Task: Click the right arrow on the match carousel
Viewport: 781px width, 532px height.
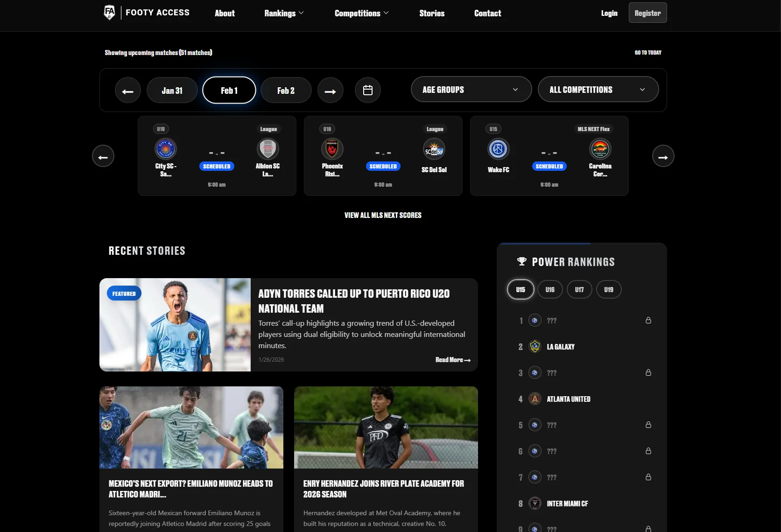Action: tap(663, 156)
